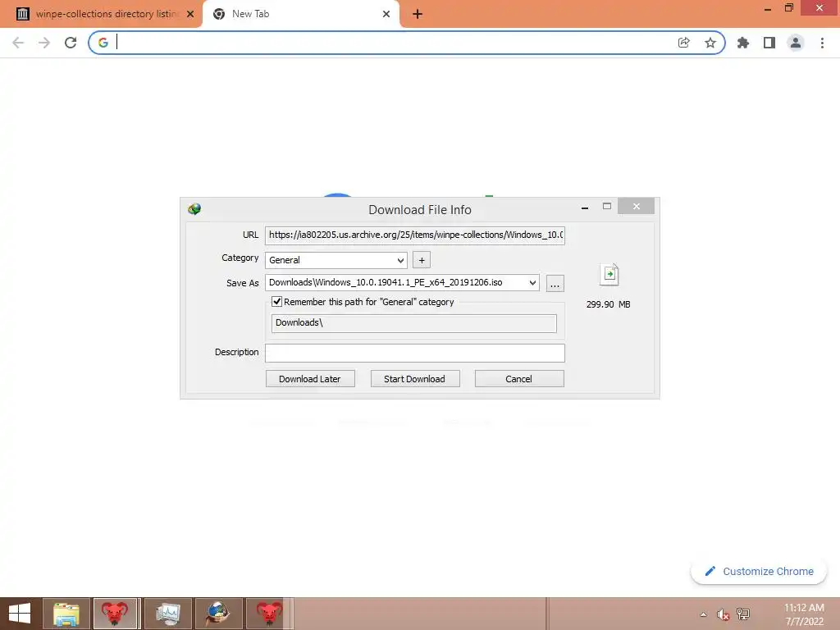
Task: Open File Explorer from taskbar
Action: click(66, 614)
